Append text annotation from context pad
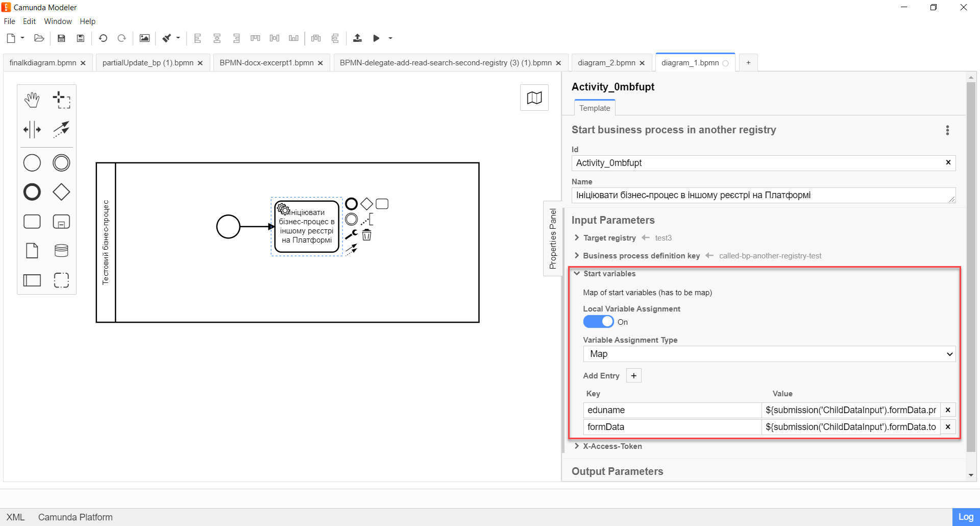 [366, 220]
